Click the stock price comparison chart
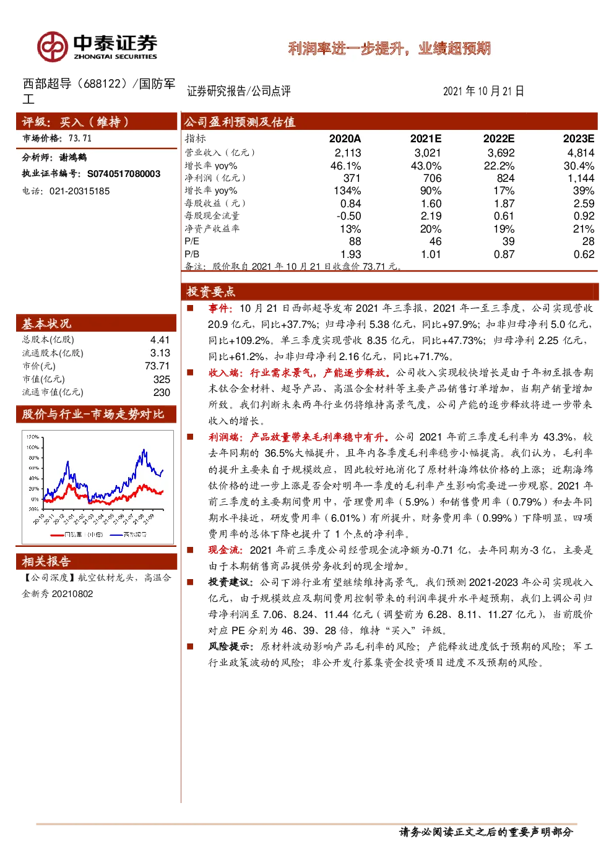The image size is (614, 868). click(97, 488)
